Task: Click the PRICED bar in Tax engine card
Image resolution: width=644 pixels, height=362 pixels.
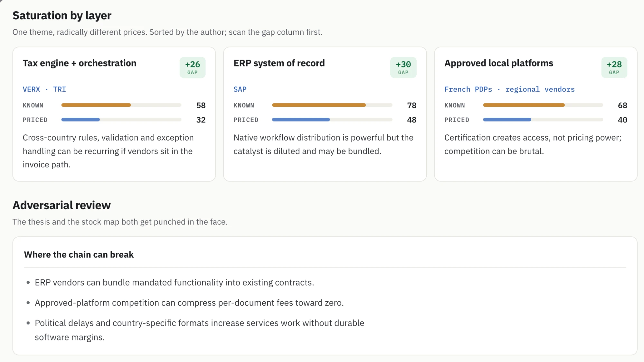Action: pos(121,120)
